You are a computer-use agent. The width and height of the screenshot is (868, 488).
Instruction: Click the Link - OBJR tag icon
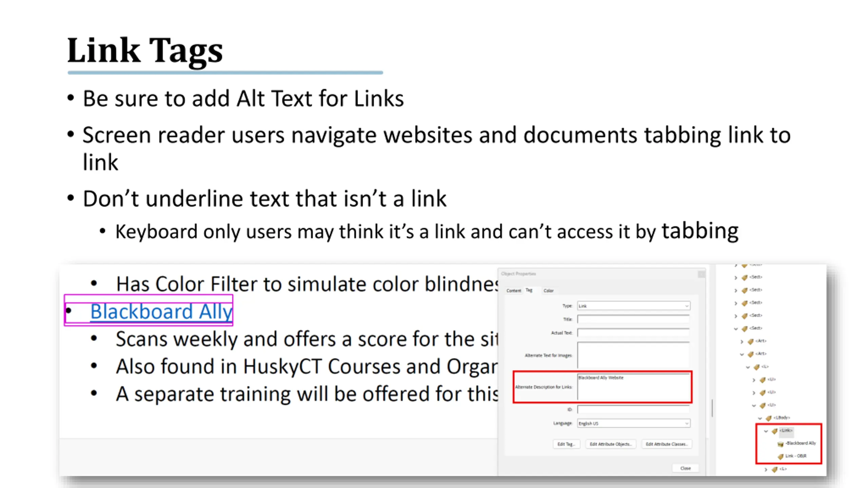point(780,456)
